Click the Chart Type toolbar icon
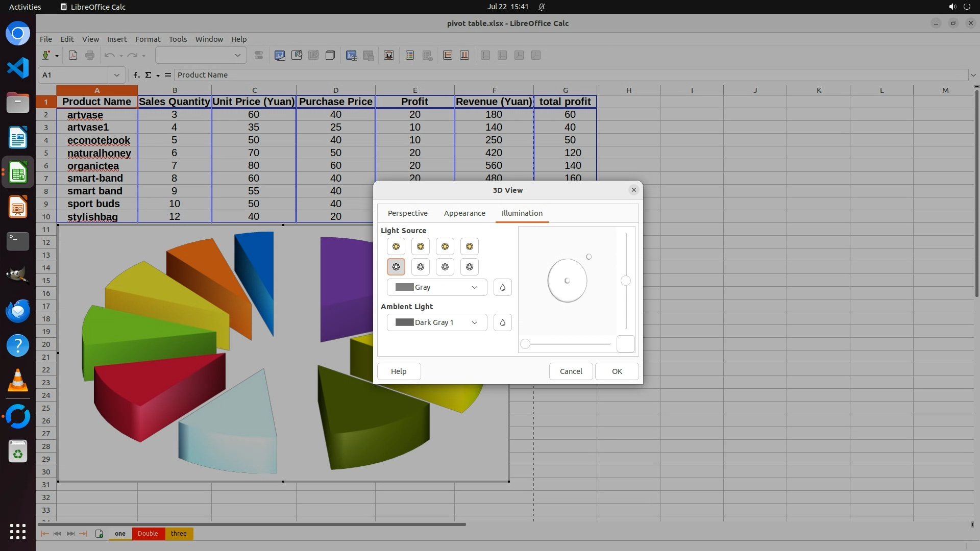The image size is (980, 551). pyautogui.click(x=280, y=55)
